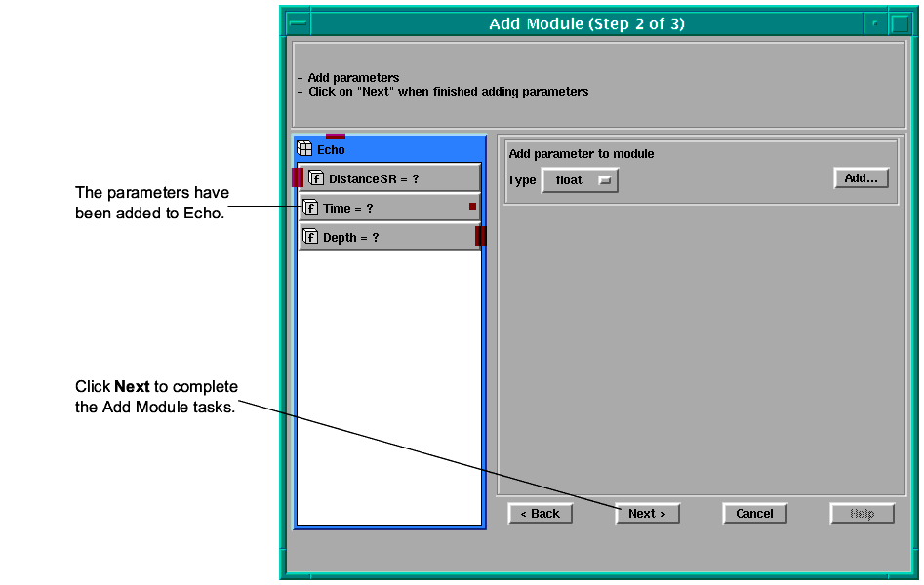Click the small red square on Time row
924x585 pixels.
tap(472, 207)
